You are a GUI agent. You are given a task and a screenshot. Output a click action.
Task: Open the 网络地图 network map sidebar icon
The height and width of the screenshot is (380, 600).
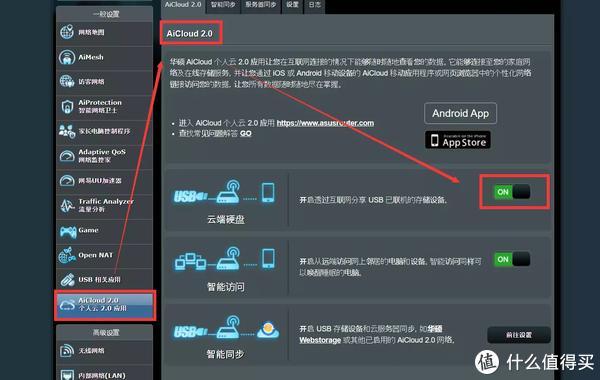67,32
